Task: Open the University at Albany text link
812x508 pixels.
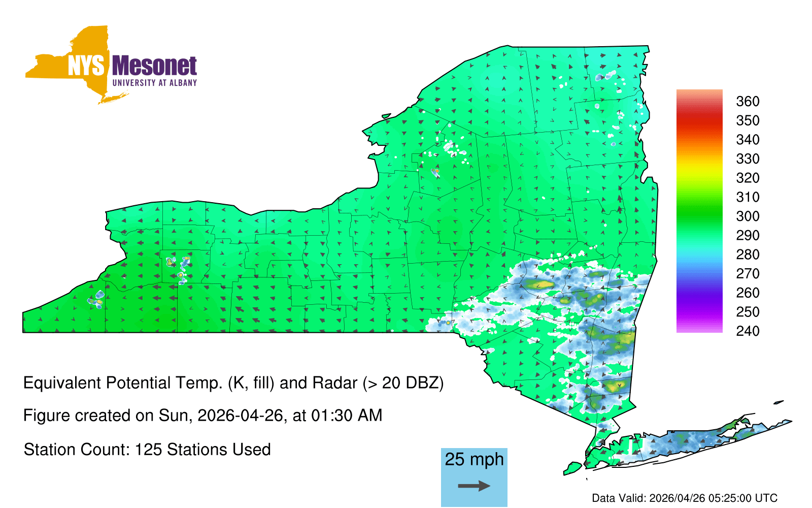Action: pos(154,83)
